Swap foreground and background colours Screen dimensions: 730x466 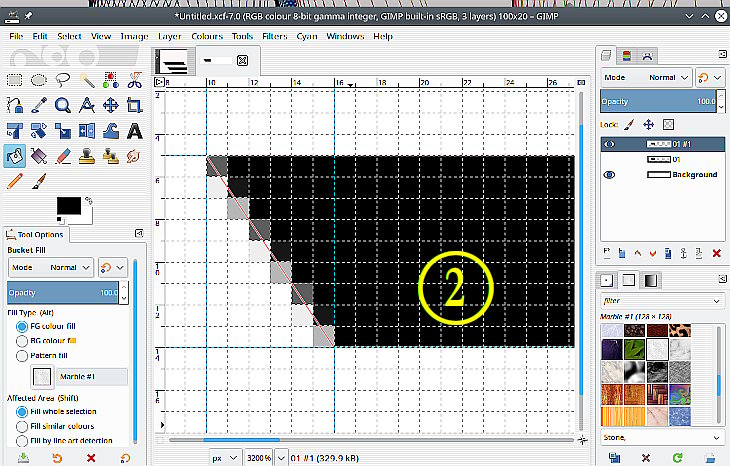click(x=88, y=201)
